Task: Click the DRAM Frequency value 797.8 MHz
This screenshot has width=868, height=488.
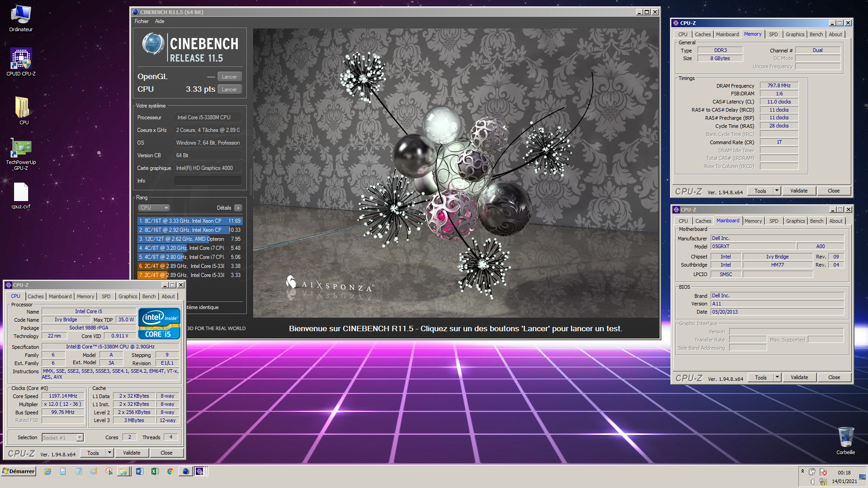Action: [x=779, y=85]
